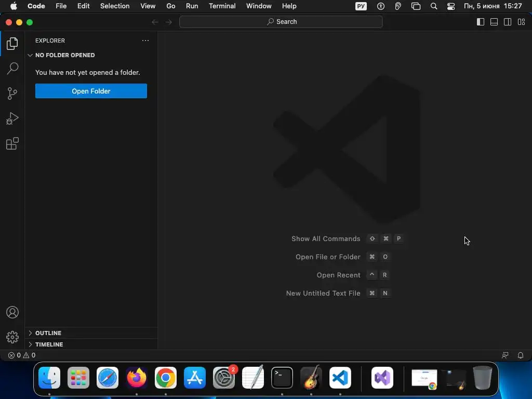The height and width of the screenshot is (399, 532).
Task: Toggle the bottom panel layout button
Action: coord(494,22)
